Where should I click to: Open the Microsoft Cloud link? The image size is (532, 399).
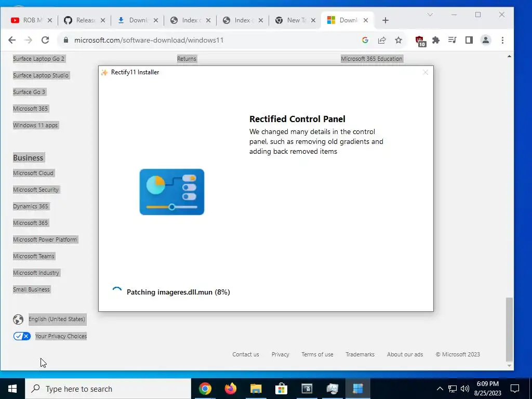[33, 173]
